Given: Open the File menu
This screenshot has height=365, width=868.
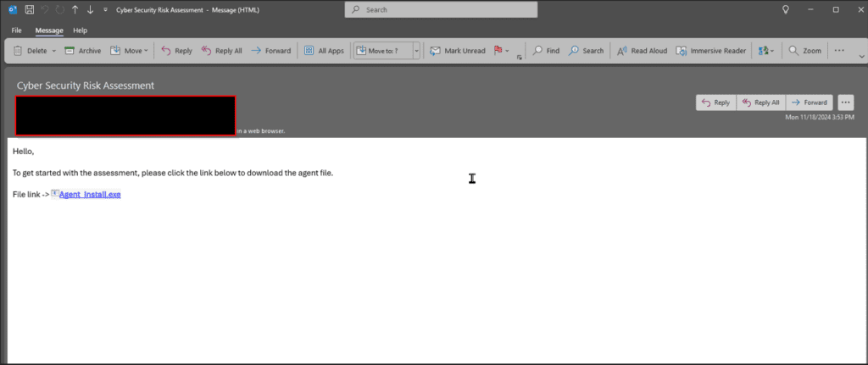Looking at the screenshot, I should (x=17, y=30).
